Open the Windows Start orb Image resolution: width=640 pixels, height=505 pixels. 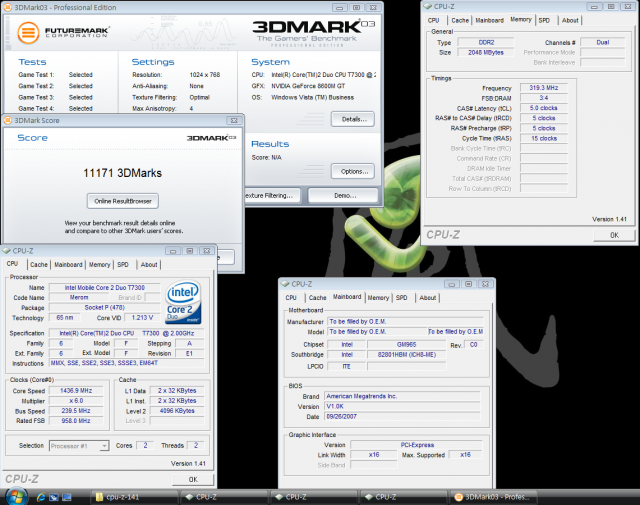click(x=16, y=496)
